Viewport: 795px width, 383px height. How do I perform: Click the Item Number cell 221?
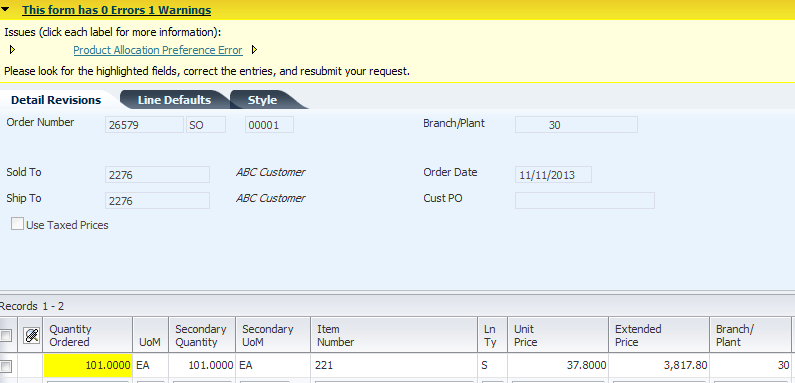pos(394,365)
